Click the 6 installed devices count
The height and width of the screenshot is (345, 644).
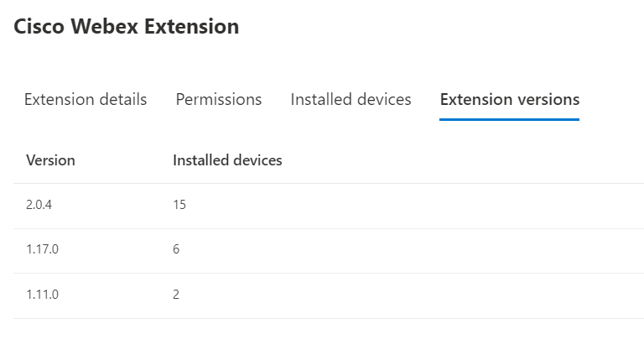click(x=176, y=249)
